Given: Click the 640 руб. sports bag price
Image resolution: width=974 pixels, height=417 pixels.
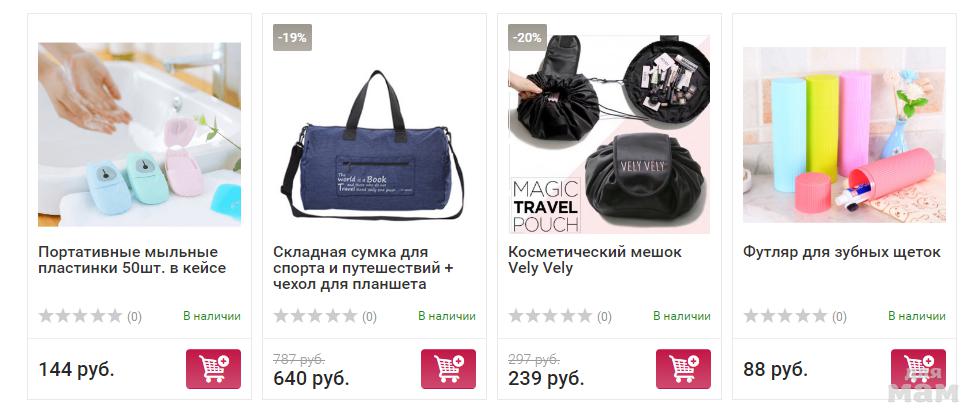Looking at the screenshot, I should (x=311, y=378).
